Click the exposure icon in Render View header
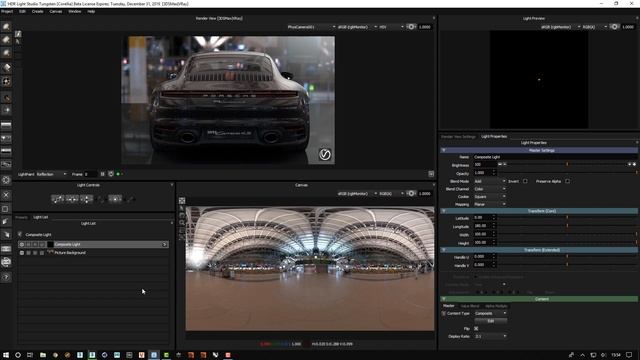The image size is (640, 360). click(411, 27)
